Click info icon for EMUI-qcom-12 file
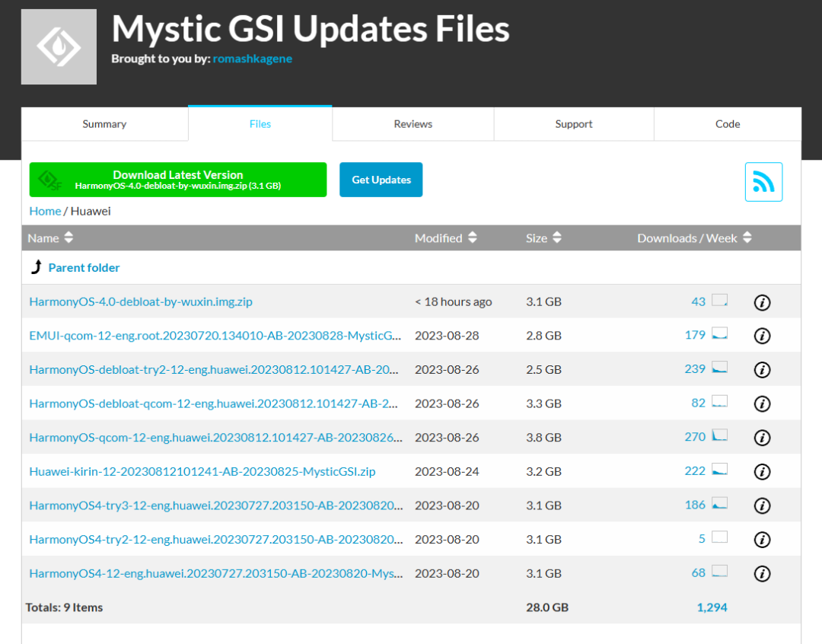This screenshot has width=822, height=644. click(762, 336)
